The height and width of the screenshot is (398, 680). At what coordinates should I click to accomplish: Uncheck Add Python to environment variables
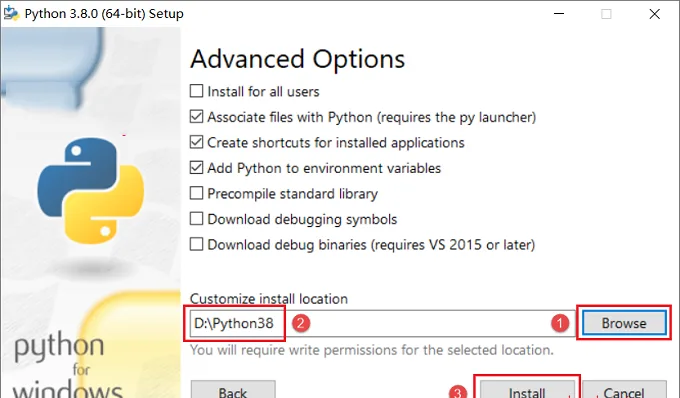[x=196, y=168]
